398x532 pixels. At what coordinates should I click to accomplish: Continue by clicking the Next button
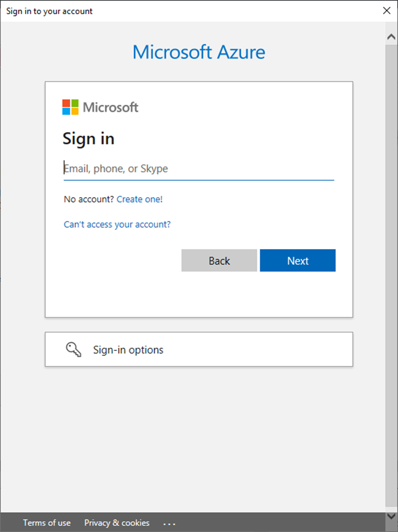(x=298, y=261)
